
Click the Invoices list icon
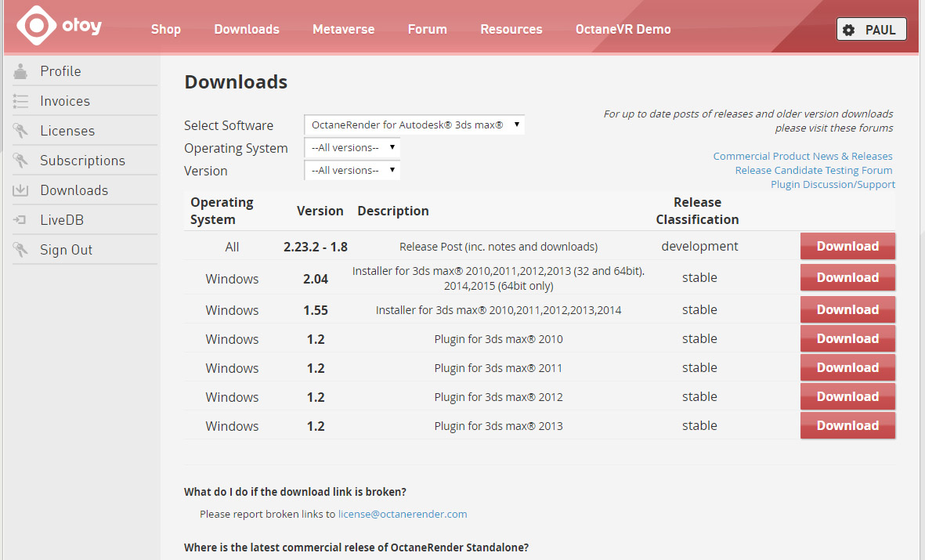click(20, 102)
